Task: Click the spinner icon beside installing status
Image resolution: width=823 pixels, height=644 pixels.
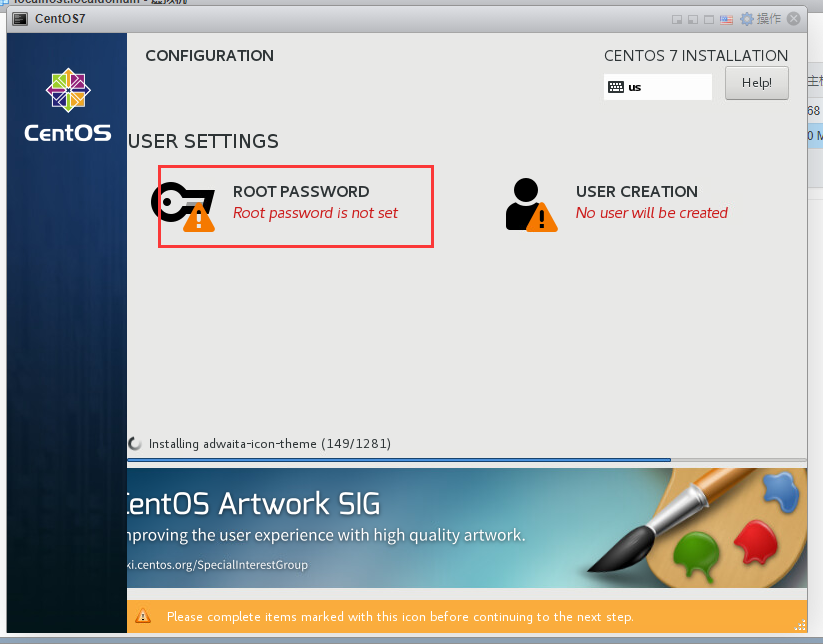Action: click(135, 444)
